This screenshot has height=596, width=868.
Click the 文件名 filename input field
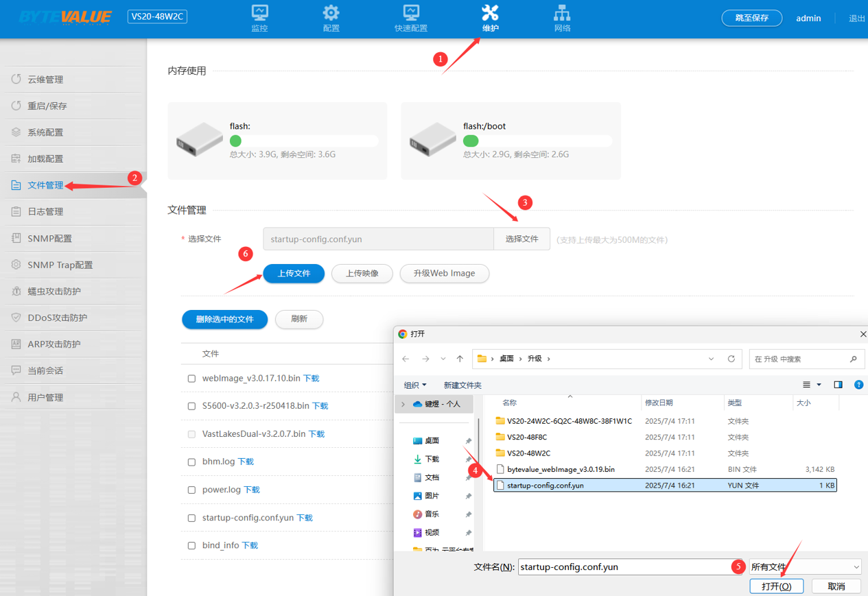pos(624,567)
